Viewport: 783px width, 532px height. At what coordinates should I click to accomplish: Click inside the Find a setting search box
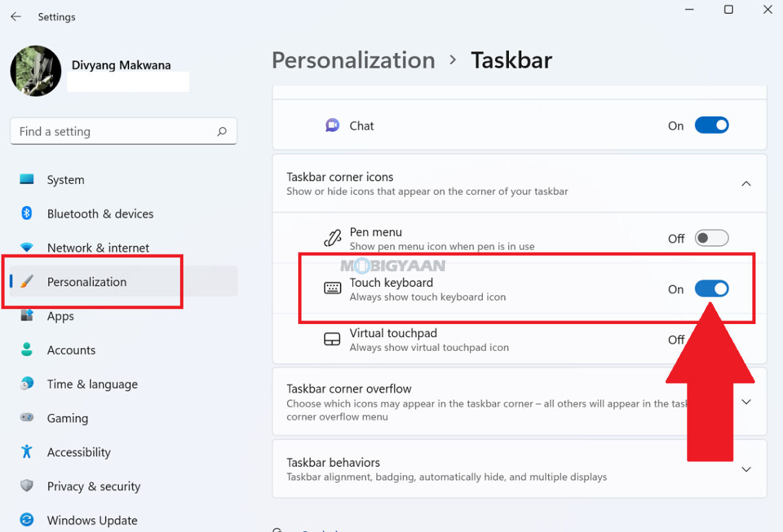(124, 131)
